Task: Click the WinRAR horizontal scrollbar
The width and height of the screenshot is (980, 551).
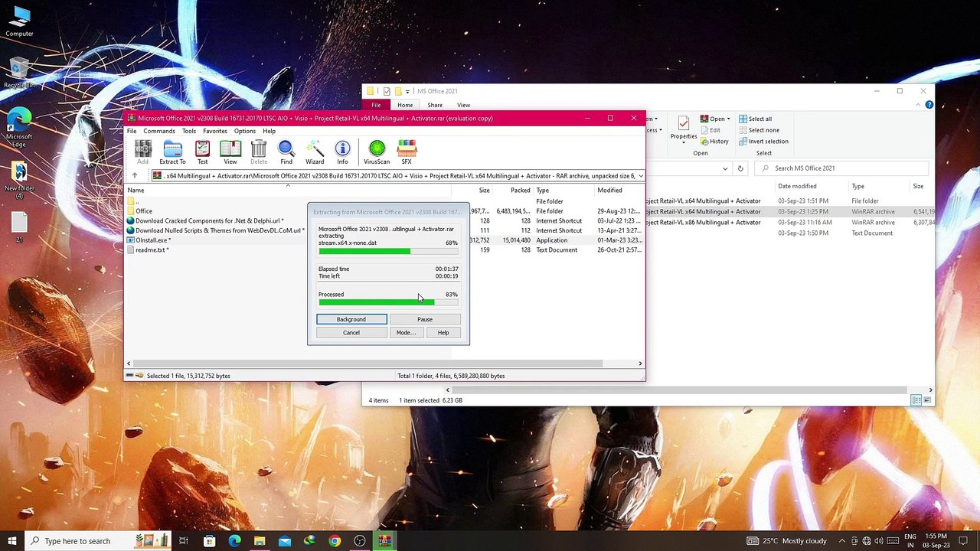Action: [367, 364]
